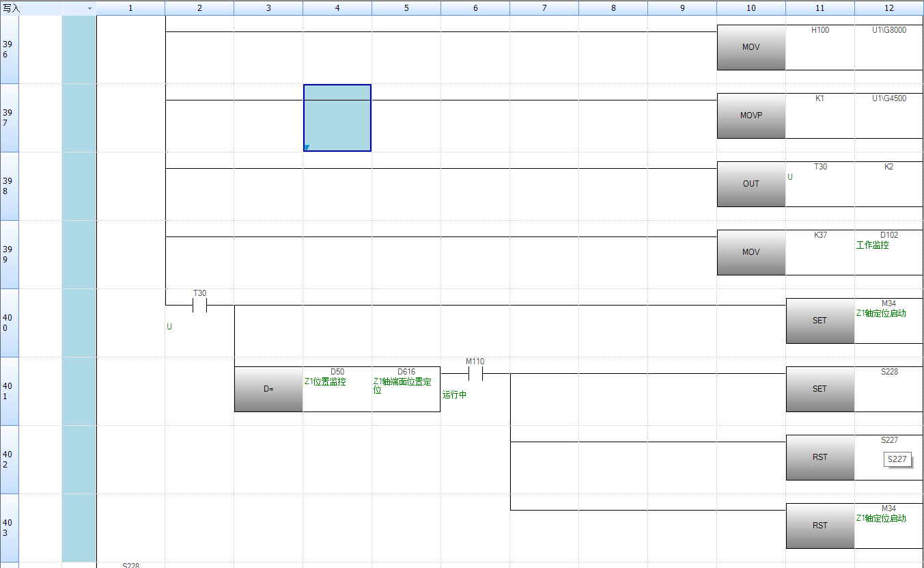This screenshot has height=568, width=924.
Task: Select the MOV instruction with H100 operand
Action: [x=751, y=47]
